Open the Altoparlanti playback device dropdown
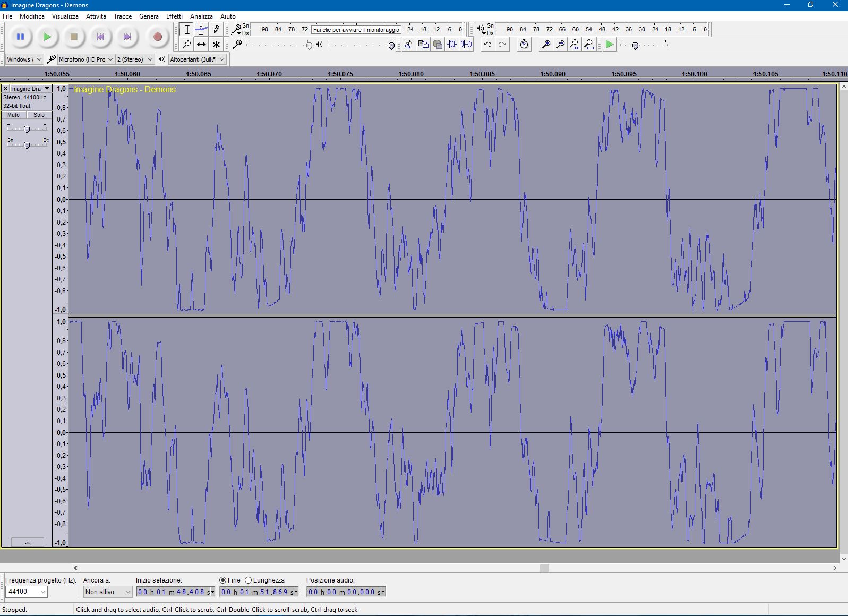This screenshot has height=616, width=848. tap(198, 59)
